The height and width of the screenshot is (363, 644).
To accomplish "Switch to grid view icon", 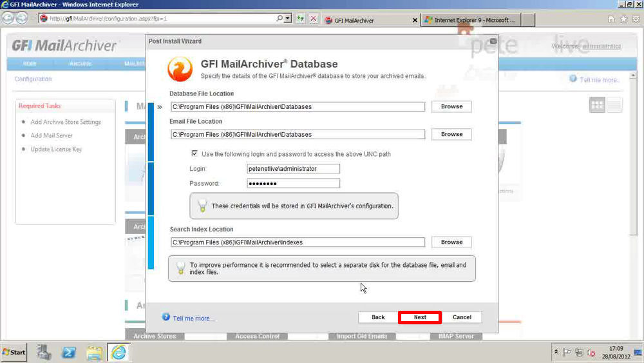I will coord(597,105).
